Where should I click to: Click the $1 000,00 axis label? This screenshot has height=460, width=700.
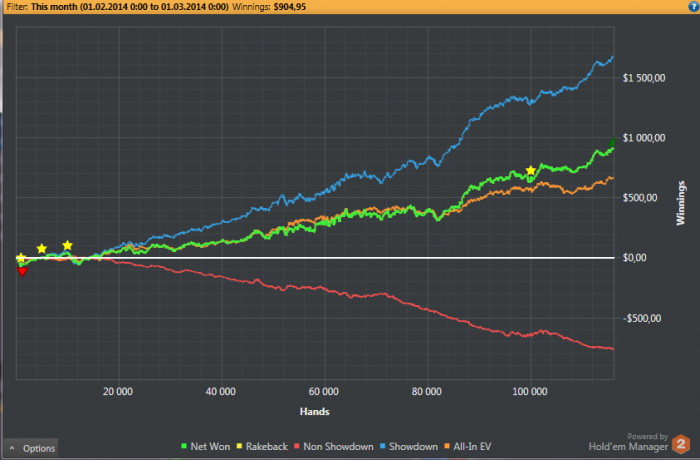(644, 138)
